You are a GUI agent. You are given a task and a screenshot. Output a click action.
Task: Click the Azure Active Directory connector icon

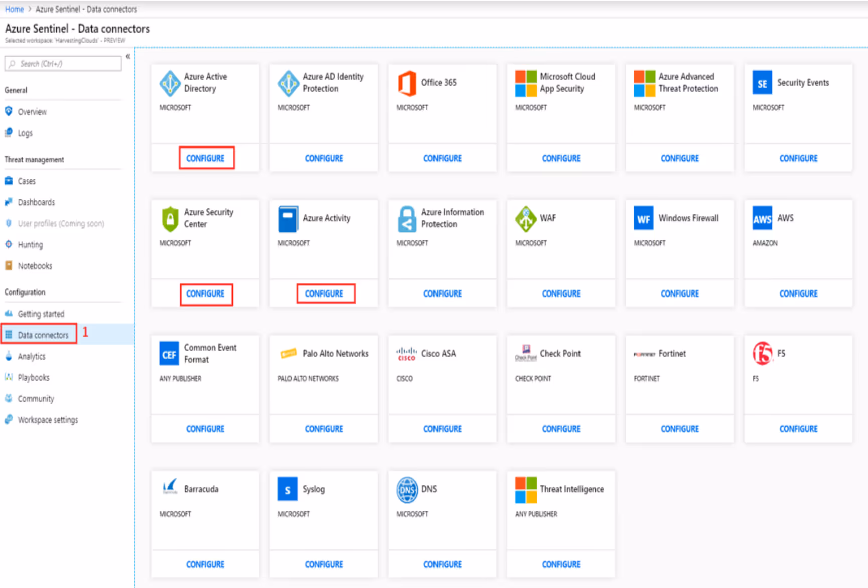pyautogui.click(x=170, y=83)
